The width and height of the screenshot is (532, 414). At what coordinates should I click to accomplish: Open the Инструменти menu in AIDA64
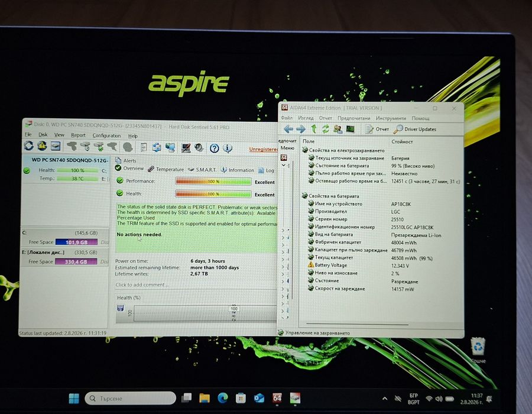point(391,118)
